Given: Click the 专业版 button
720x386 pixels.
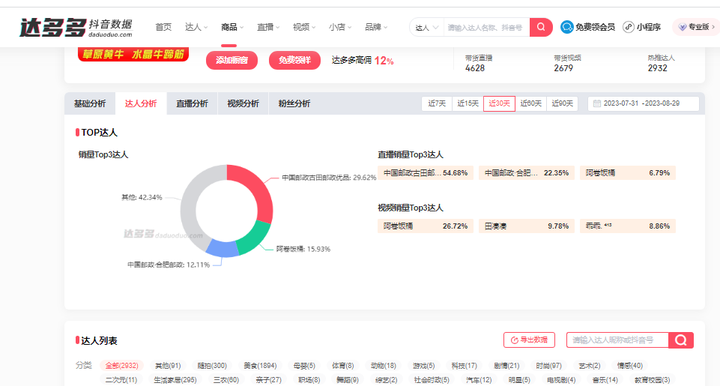Looking at the screenshot, I should click(695, 27).
